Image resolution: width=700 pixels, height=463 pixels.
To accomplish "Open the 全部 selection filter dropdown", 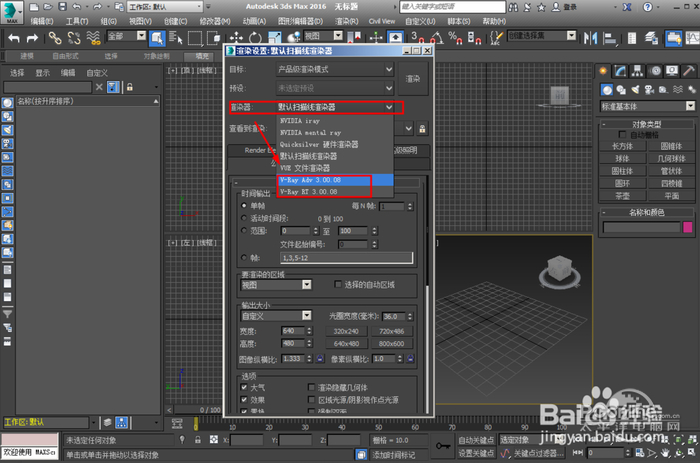I will [x=127, y=36].
